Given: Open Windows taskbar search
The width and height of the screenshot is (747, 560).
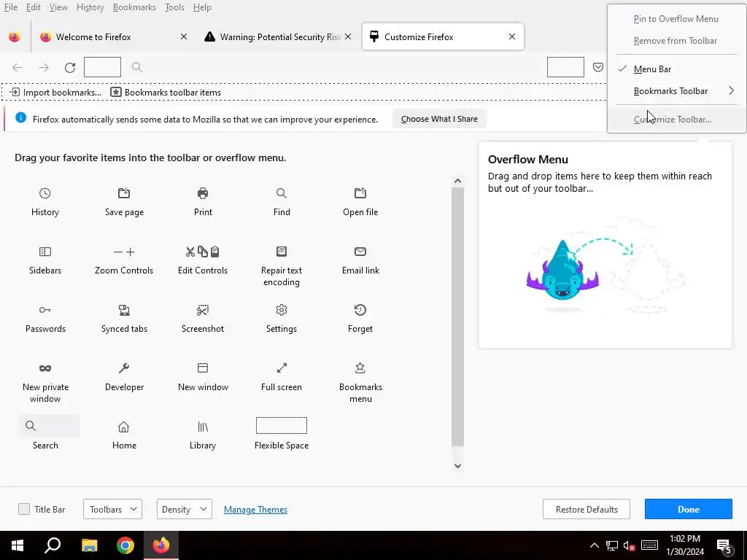Looking at the screenshot, I should [53, 545].
